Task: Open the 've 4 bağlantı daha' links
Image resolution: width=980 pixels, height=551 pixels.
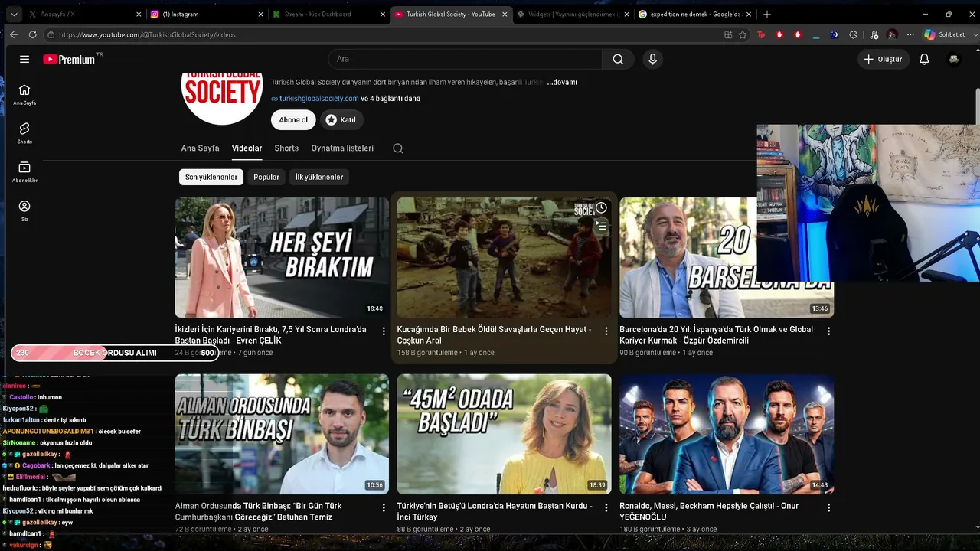Action: tap(390, 99)
